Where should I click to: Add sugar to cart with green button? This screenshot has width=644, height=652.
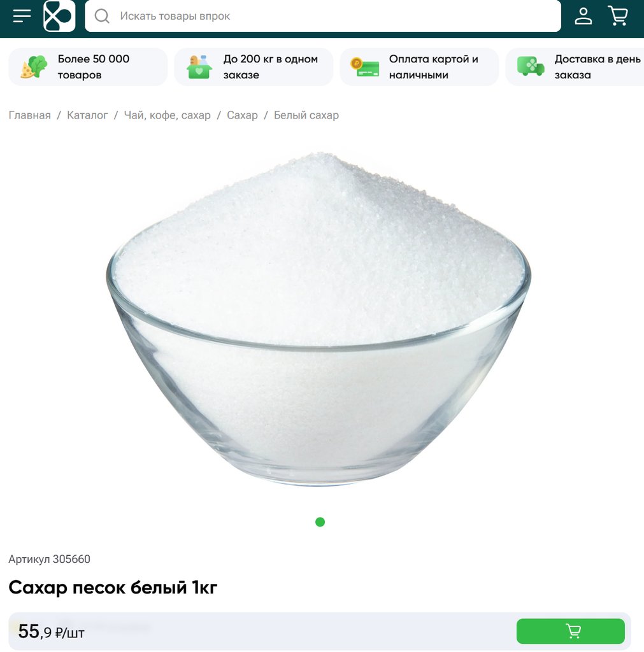(570, 631)
